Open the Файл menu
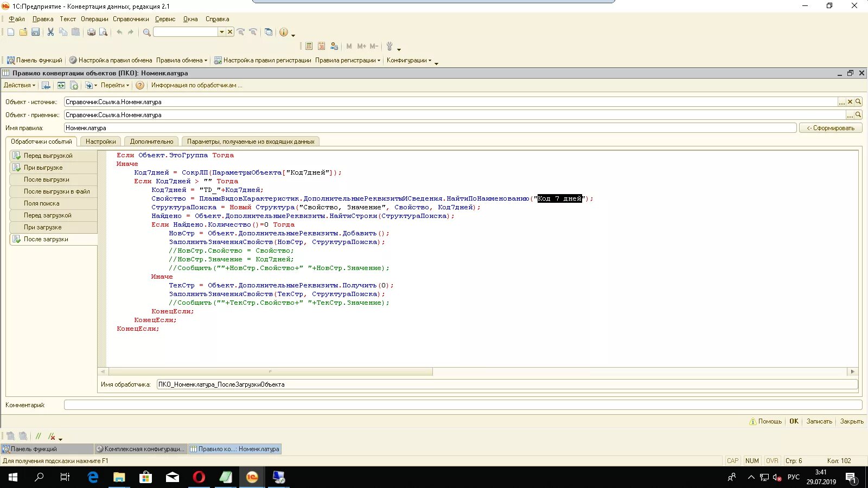868x488 pixels. click(x=17, y=19)
